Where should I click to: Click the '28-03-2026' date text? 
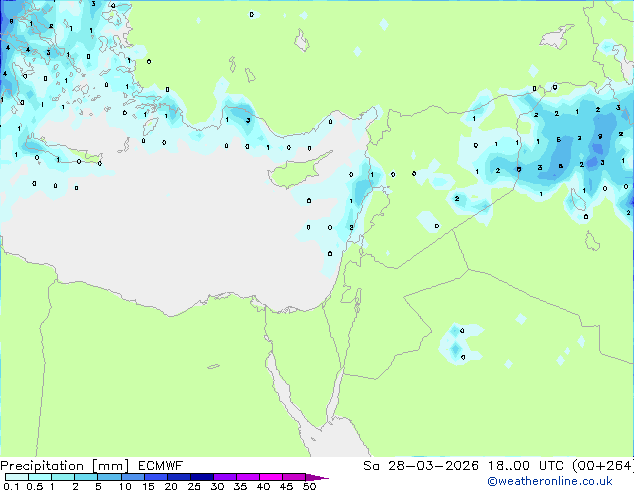click(433, 466)
